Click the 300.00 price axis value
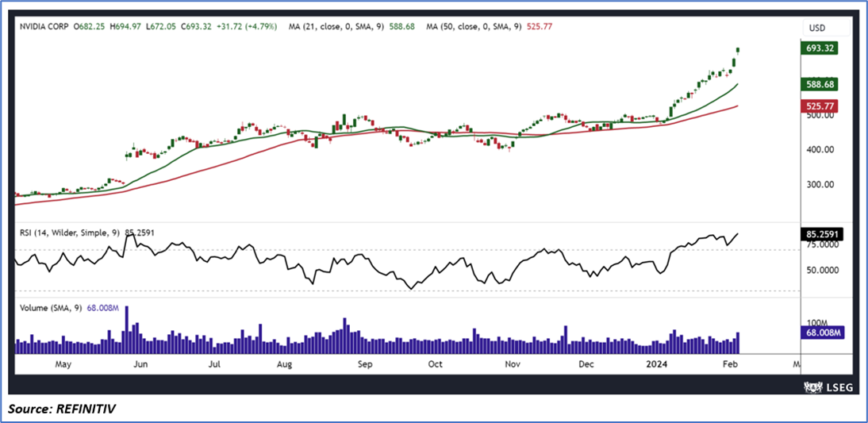 (819, 184)
